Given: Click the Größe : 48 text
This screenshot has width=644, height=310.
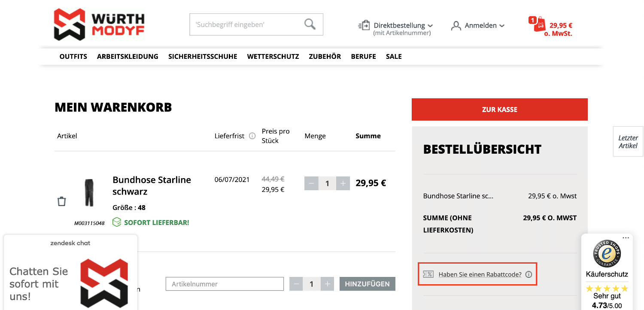Looking at the screenshot, I should [x=129, y=207].
